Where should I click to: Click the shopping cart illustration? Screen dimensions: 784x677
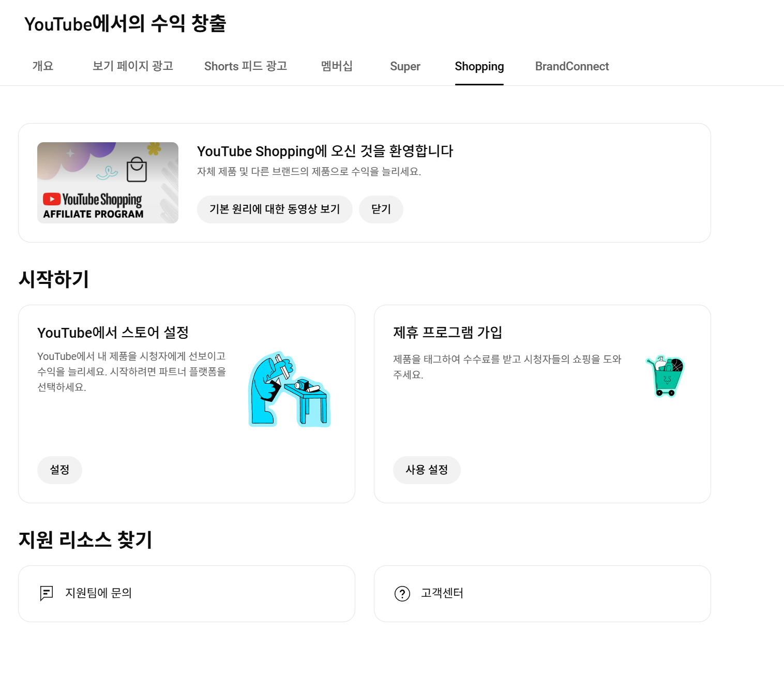[666, 376]
